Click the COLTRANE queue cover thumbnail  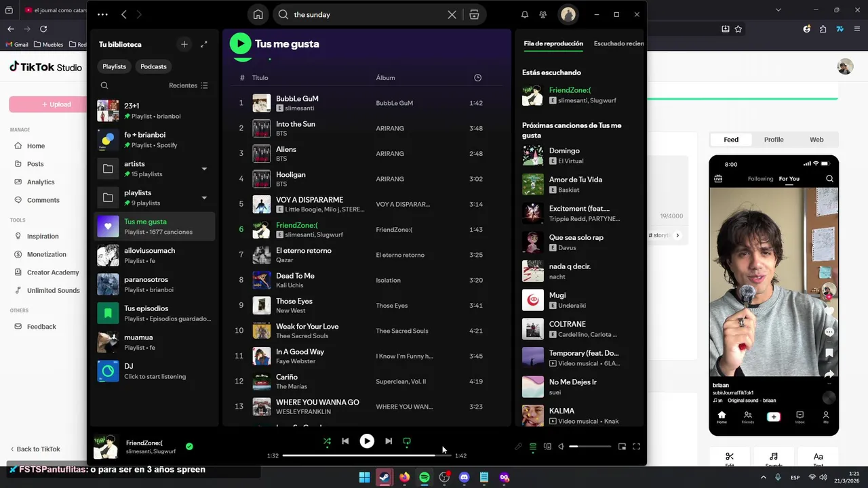(533, 329)
